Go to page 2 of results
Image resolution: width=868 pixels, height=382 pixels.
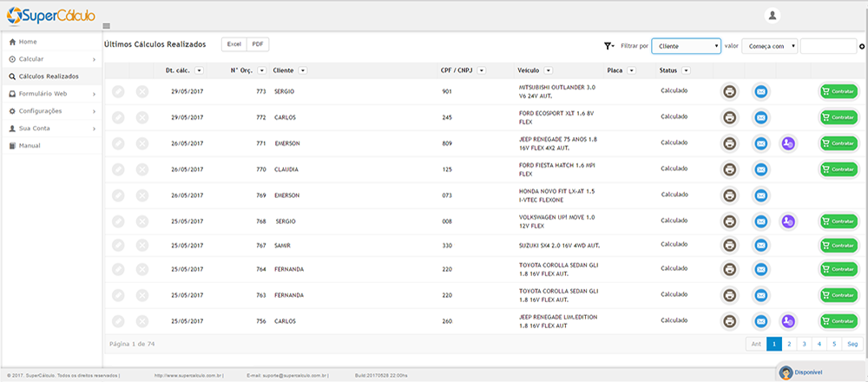pyautogui.click(x=788, y=344)
